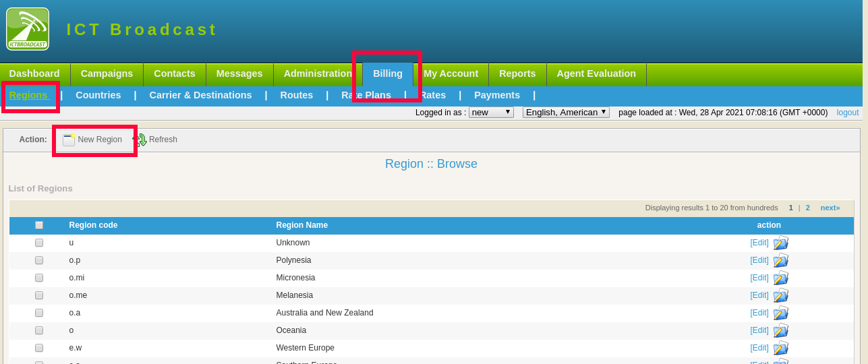This screenshot has height=364, width=868.
Task: Click current page 1 link
Action: tap(791, 208)
